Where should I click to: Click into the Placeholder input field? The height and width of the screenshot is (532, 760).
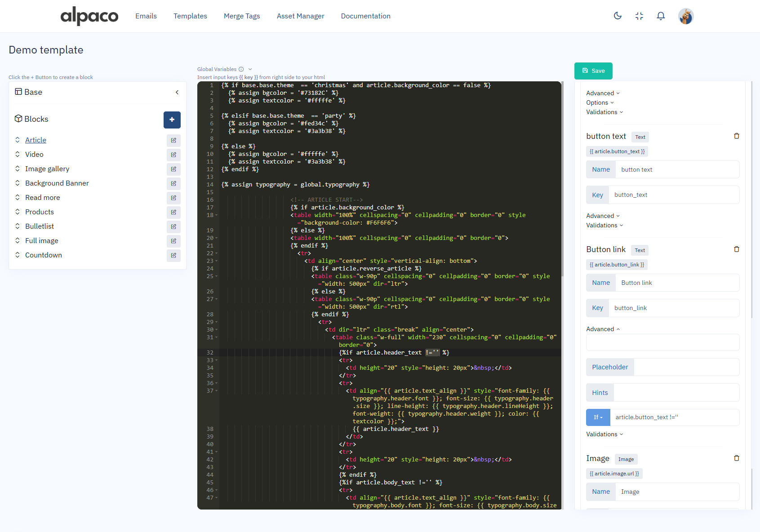point(686,367)
